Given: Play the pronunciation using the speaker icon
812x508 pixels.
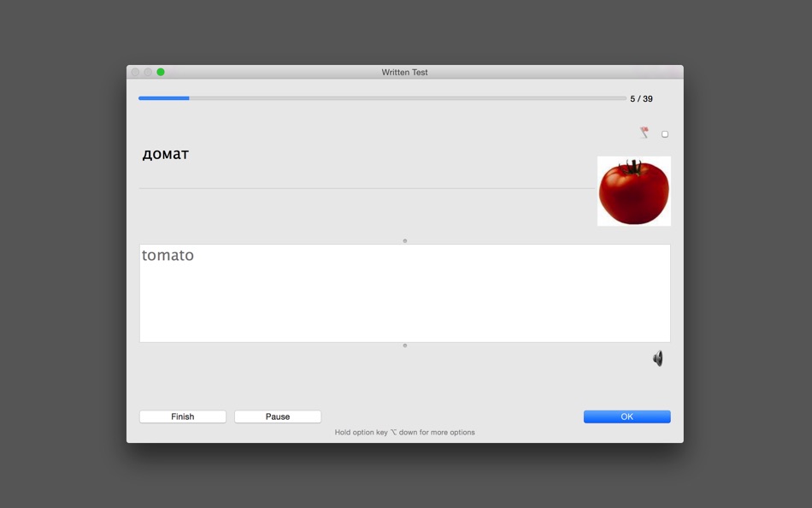Looking at the screenshot, I should pyautogui.click(x=657, y=358).
